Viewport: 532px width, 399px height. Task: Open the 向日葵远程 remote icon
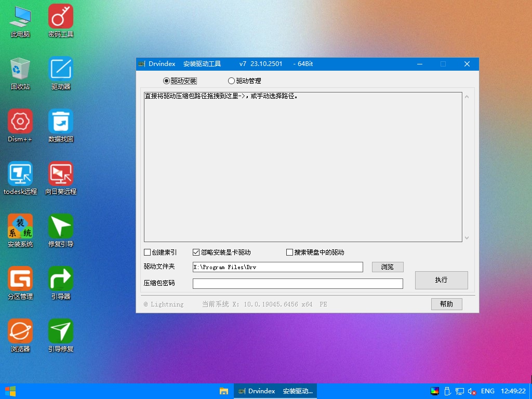tap(61, 174)
